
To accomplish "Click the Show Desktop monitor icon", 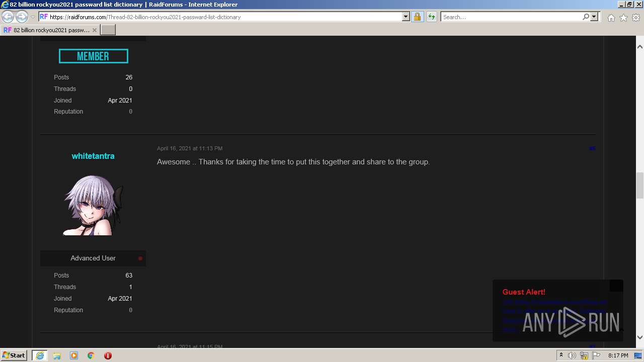I will click(638, 355).
